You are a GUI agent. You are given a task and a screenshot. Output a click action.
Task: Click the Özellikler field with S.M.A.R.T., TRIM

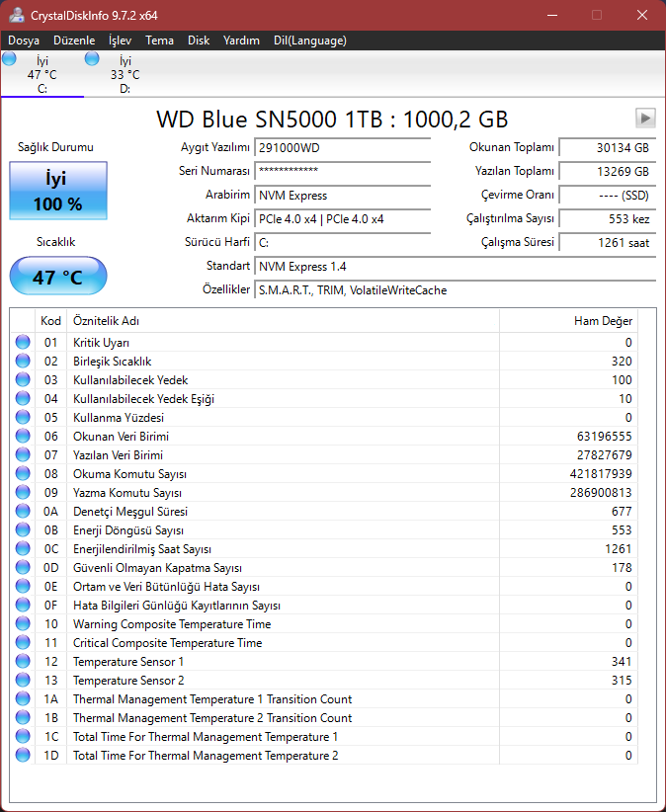point(455,290)
